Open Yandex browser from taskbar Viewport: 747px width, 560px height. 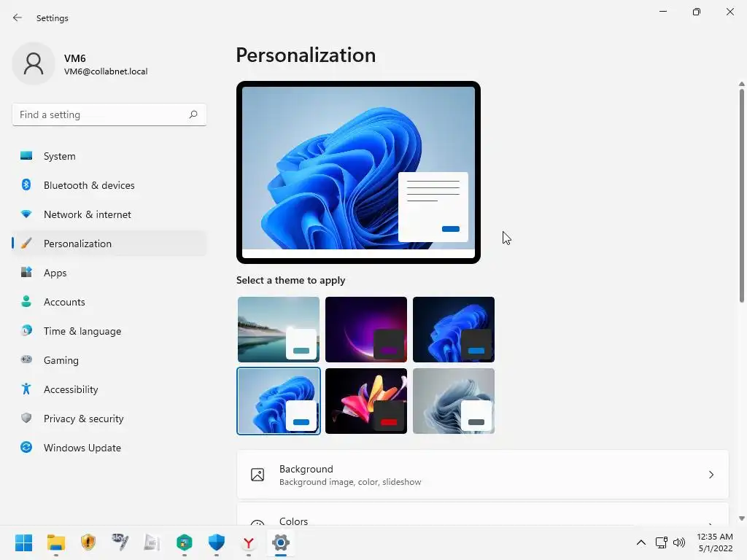pyautogui.click(x=249, y=542)
